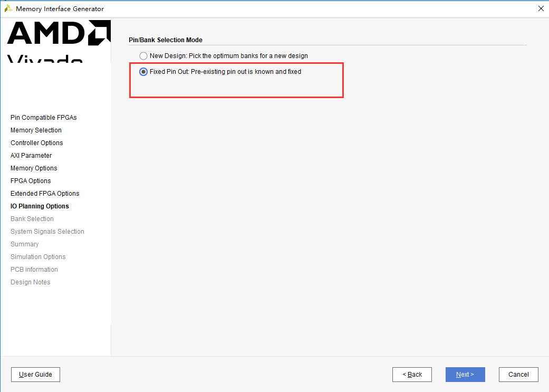Click the Pin/Bank Selection Mode heading
Screen dimensions: 549x392
coord(166,40)
